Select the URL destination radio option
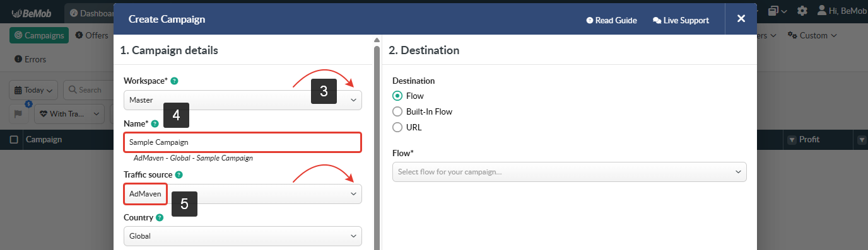Image resolution: width=868 pixels, height=250 pixels. pos(397,127)
